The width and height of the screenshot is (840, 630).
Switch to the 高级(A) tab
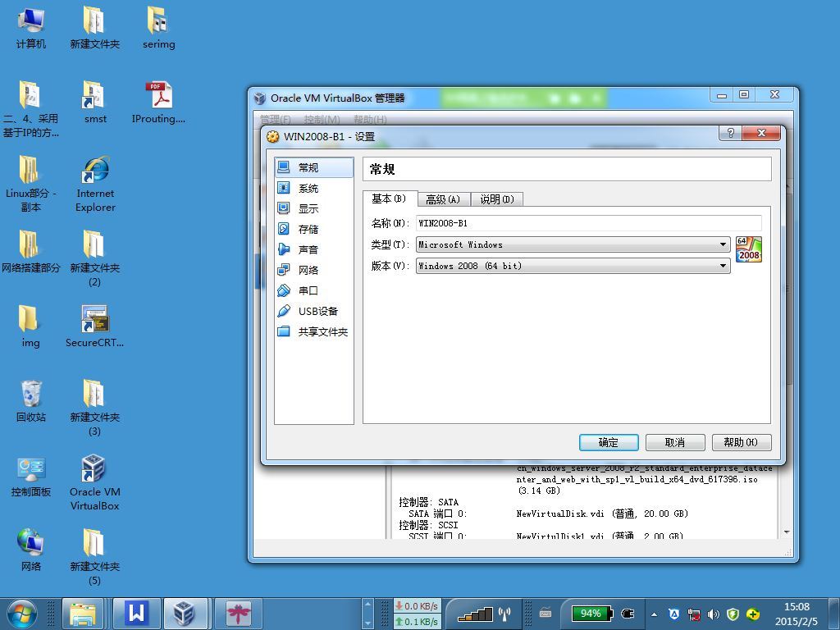click(x=444, y=199)
